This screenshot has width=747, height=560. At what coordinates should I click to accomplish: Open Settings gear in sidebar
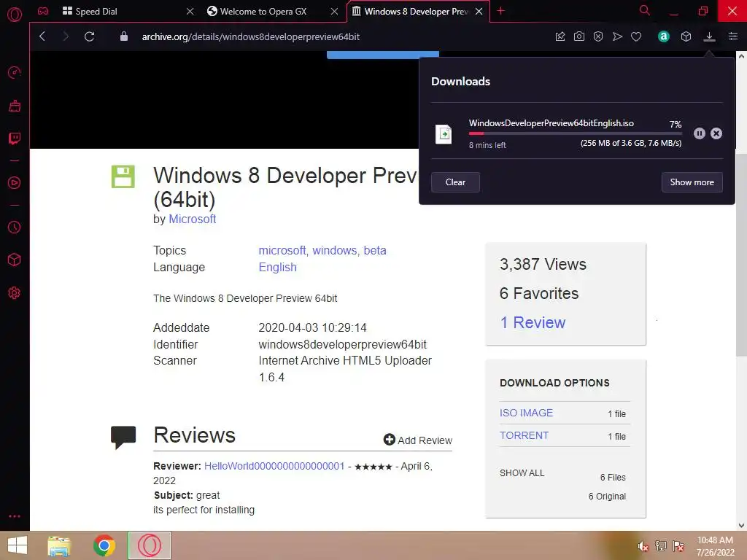(15, 293)
